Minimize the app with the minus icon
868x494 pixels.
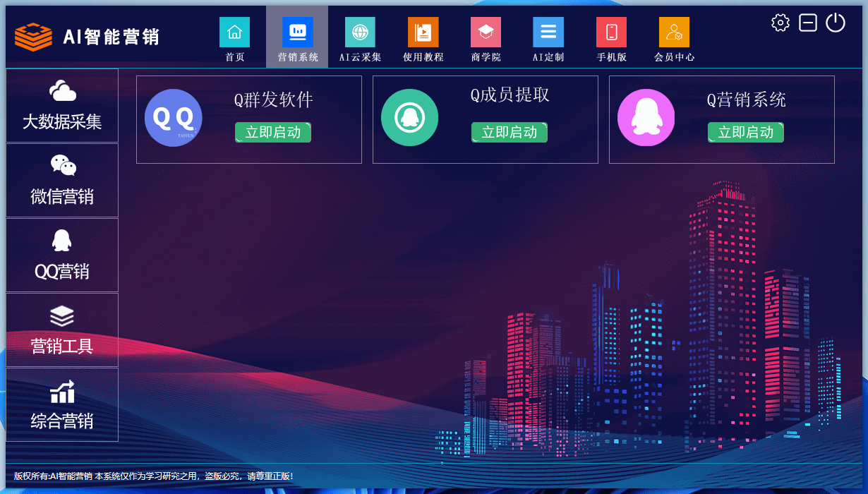[x=808, y=23]
